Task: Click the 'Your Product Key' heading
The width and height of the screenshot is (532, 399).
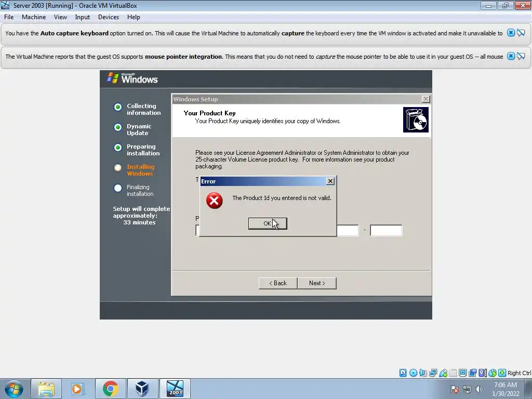Action: [209, 113]
